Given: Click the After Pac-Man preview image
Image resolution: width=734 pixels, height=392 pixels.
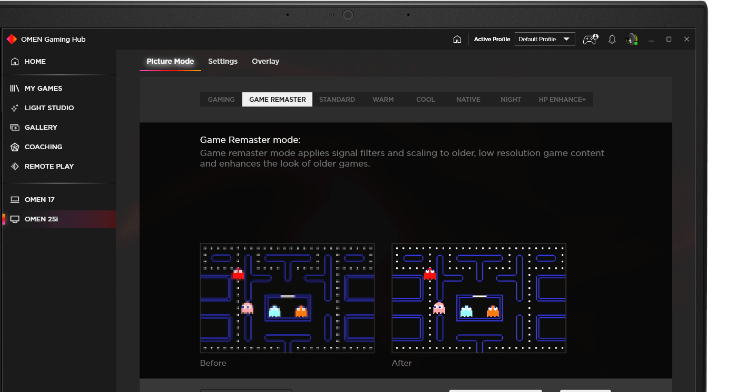Looking at the screenshot, I should [x=479, y=298].
